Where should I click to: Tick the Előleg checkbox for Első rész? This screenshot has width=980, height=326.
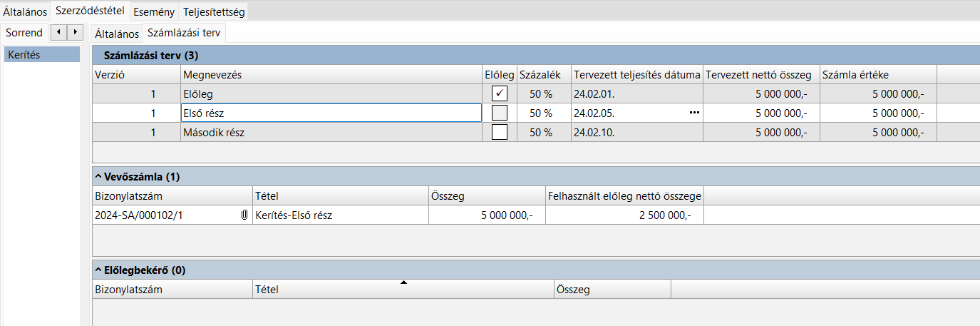point(500,113)
